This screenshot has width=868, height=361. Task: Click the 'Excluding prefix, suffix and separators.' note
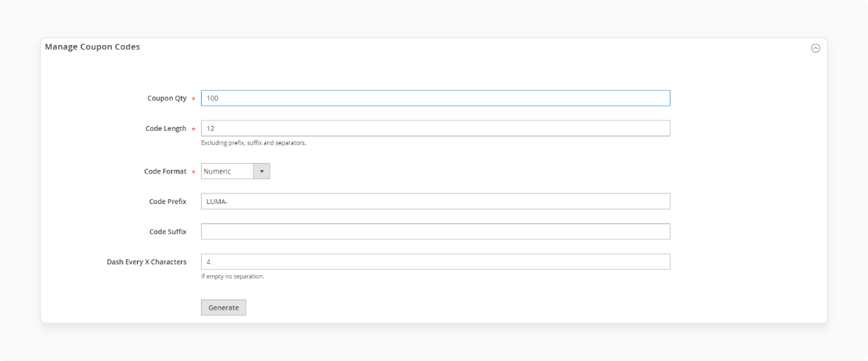(x=253, y=143)
